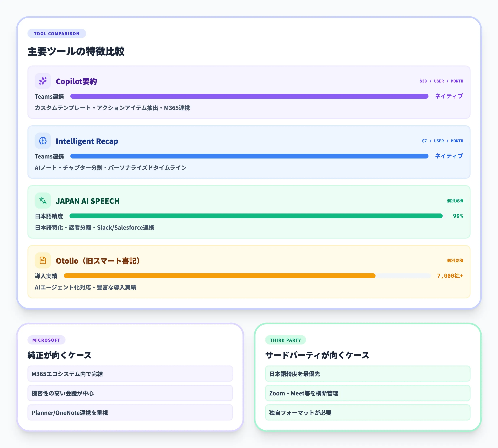Click the document icon next to Otolio

coord(43,260)
